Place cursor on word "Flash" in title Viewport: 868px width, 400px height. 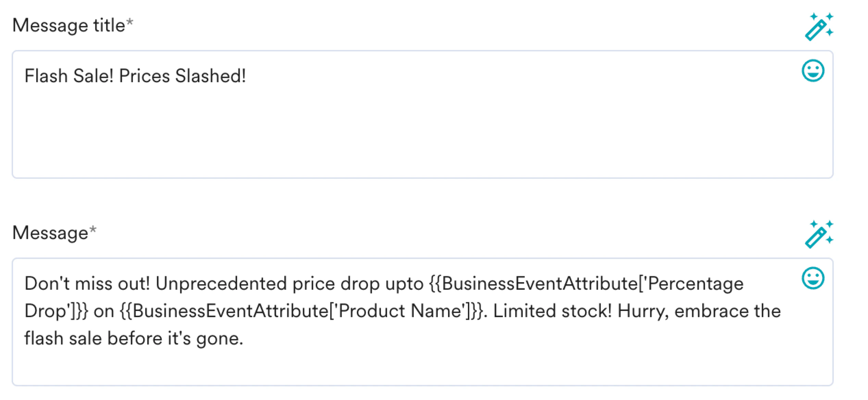[x=46, y=76]
